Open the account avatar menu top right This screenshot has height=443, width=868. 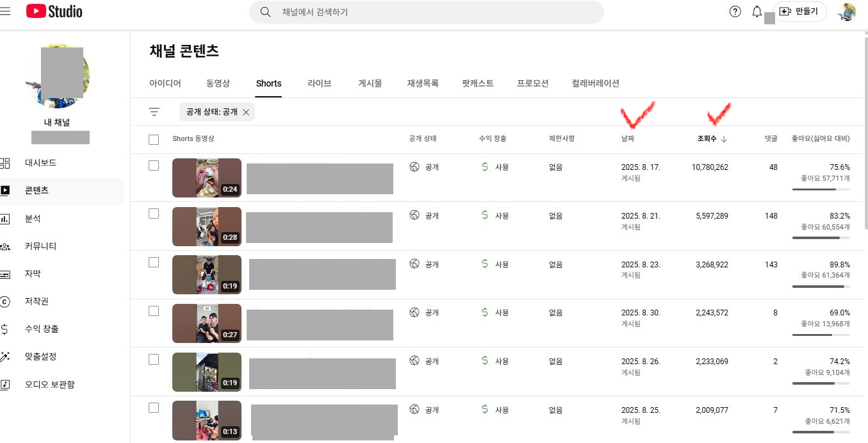point(846,12)
